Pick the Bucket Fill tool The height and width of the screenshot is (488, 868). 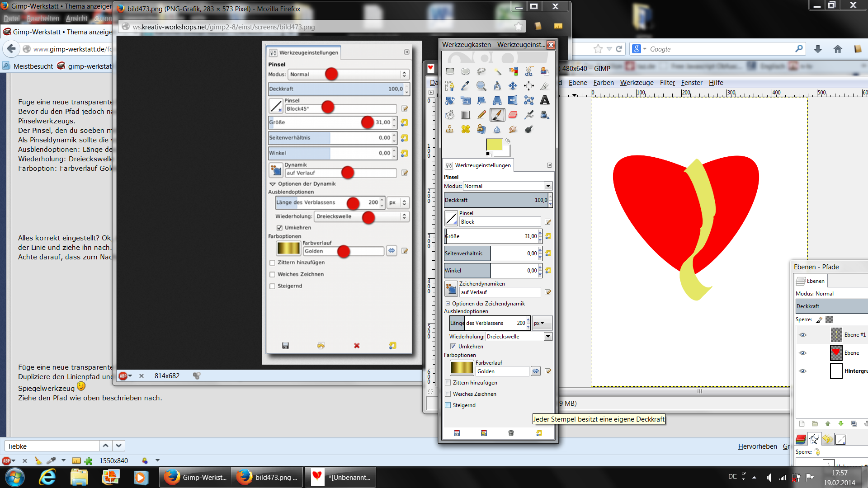coord(449,115)
